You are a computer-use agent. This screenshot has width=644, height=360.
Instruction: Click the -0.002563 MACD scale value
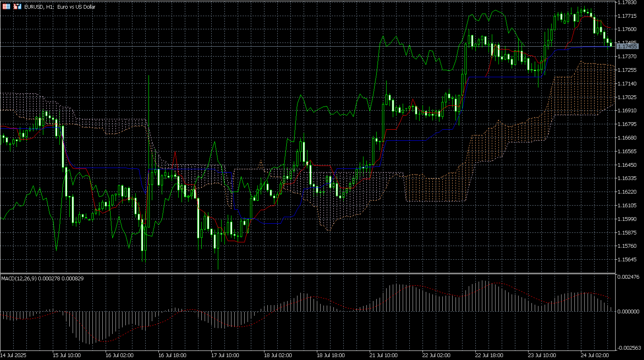[x=628, y=348]
